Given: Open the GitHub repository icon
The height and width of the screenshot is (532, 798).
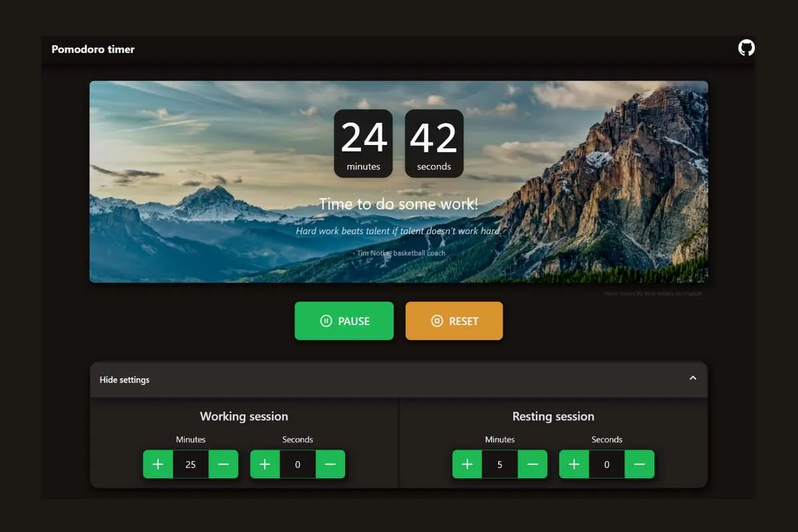Looking at the screenshot, I should 746,47.
